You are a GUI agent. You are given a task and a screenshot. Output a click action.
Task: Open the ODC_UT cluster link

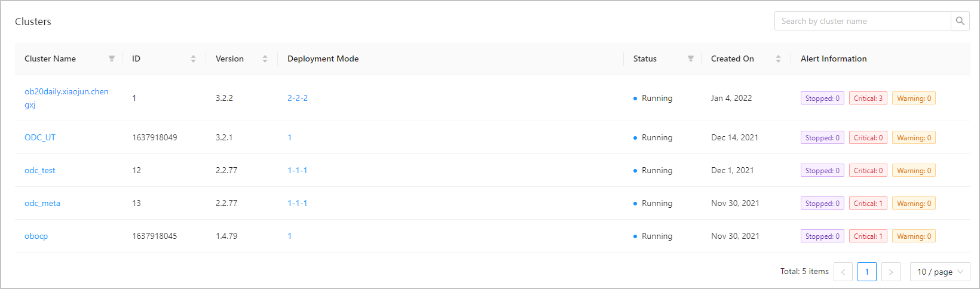[x=40, y=137]
